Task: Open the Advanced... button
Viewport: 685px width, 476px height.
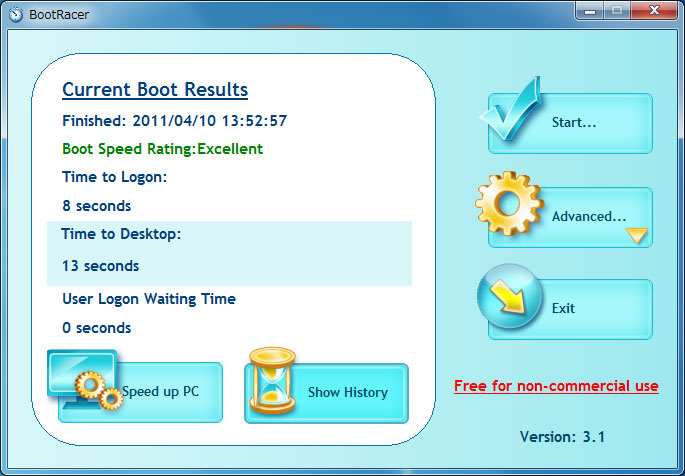Action: click(x=570, y=217)
